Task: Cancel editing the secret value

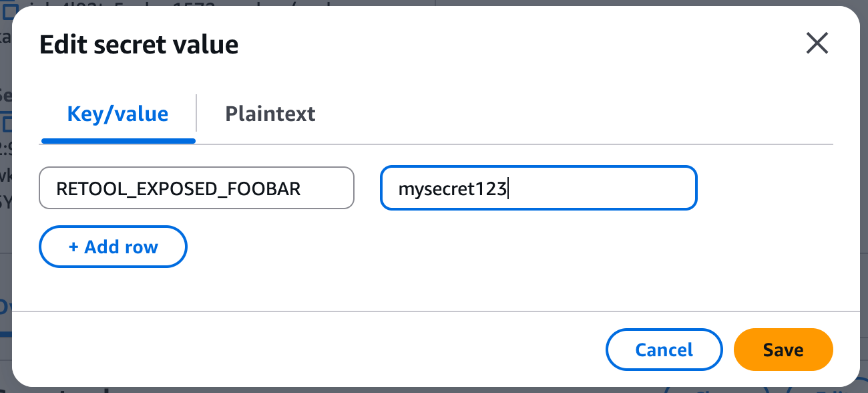Action: (x=664, y=350)
